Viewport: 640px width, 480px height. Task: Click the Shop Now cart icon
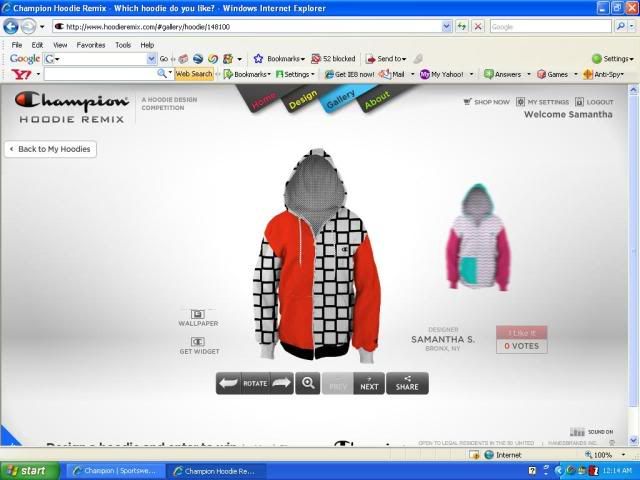tap(467, 102)
